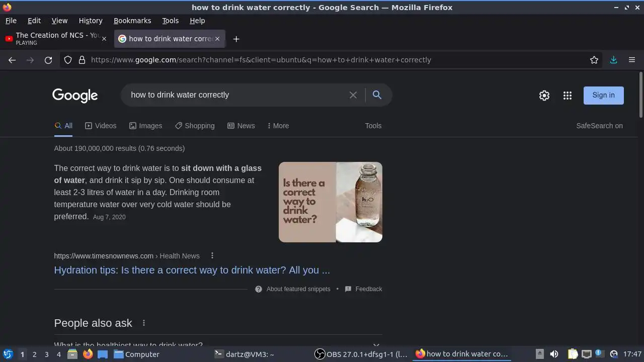This screenshot has width=644, height=362.
Task: Go back using the browser back arrow
Action: coord(12,60)
